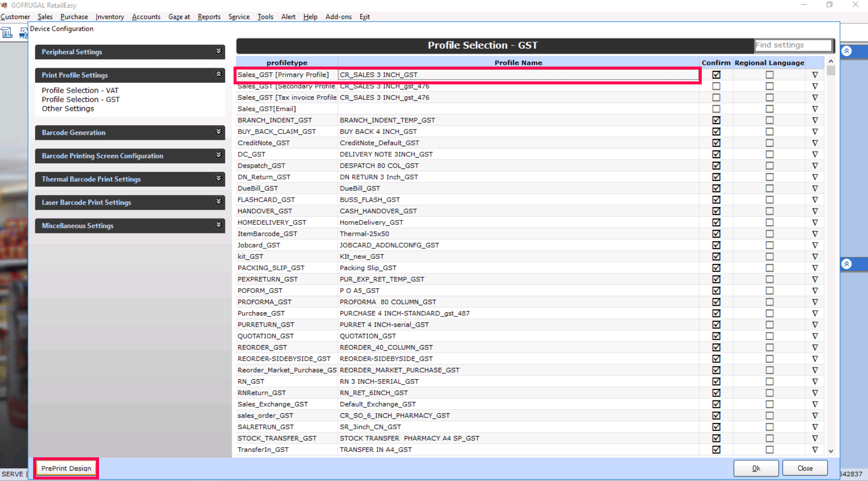868x481 pixels.
Task: Click the receipt icon in the main toolbar
Action: pos(7,33)
